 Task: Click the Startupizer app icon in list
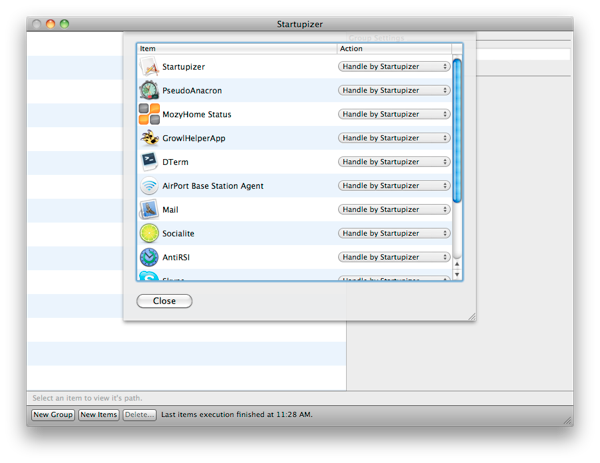click(x=149, y=67)
